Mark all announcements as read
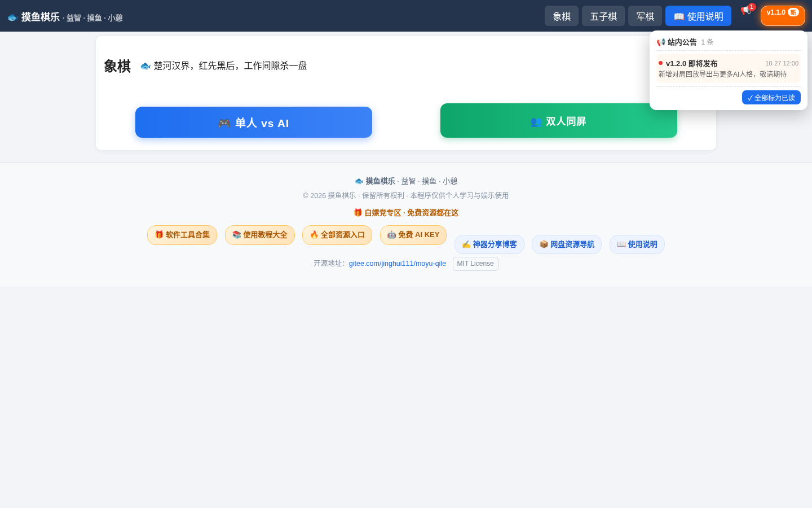This screenshot has height=508, width=812. coord(771,98)
